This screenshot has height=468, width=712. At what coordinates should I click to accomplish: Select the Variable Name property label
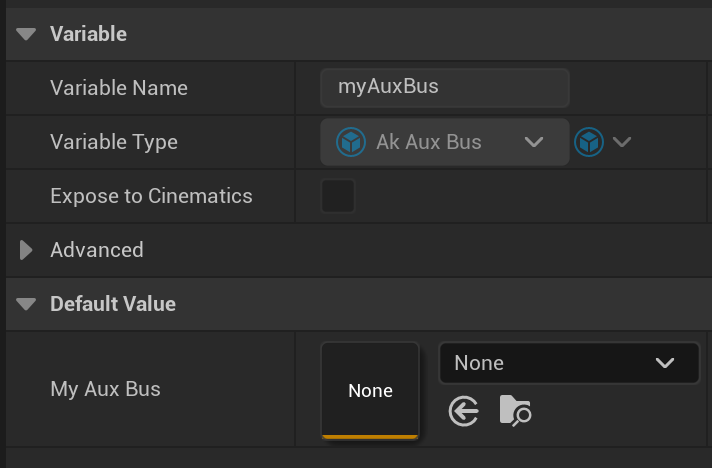(119, 88)
